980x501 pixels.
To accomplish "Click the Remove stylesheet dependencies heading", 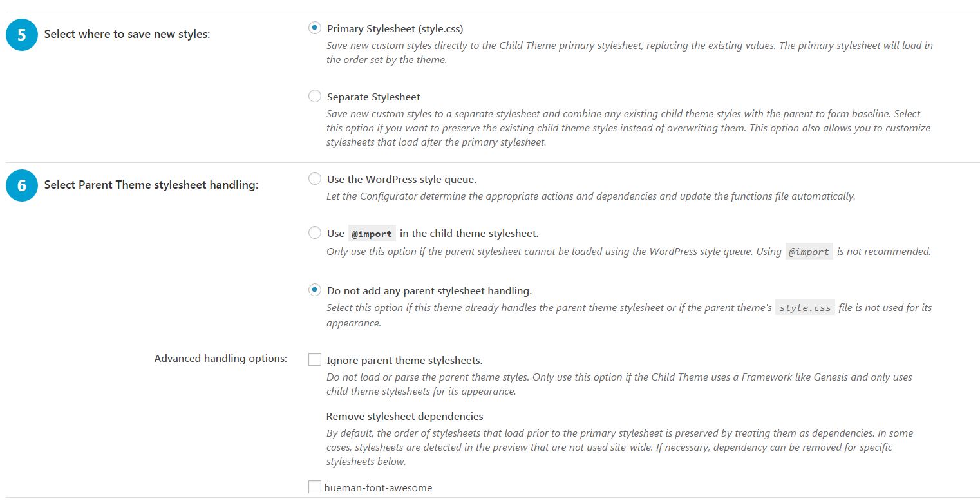I will coord(405,417).
